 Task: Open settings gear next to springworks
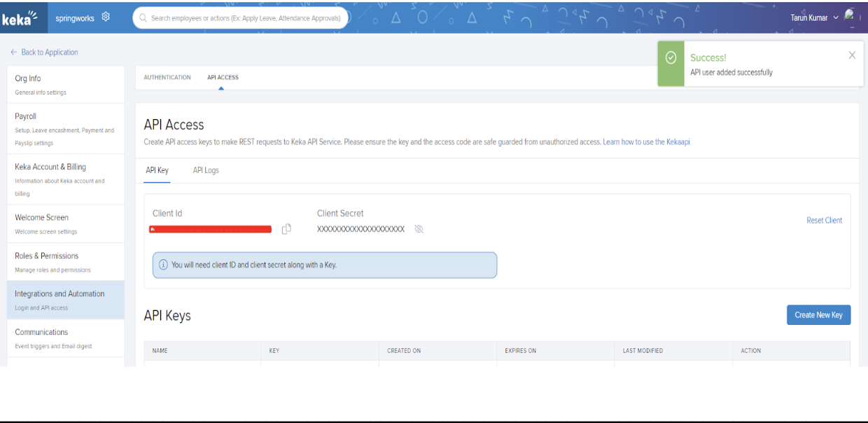(106, 17)
